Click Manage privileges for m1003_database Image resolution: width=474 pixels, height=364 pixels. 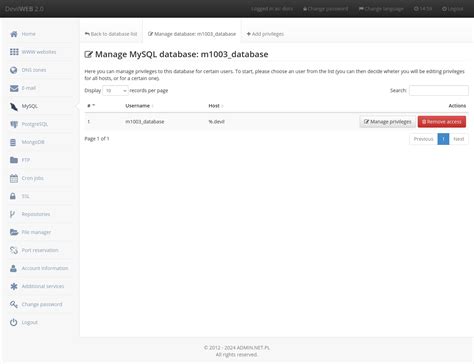point(387,122)
